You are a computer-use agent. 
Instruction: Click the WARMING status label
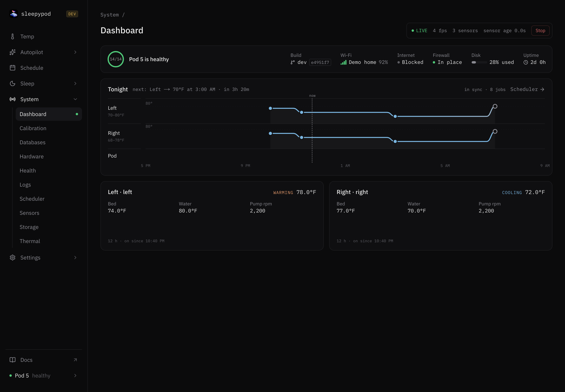pos(283,192)
